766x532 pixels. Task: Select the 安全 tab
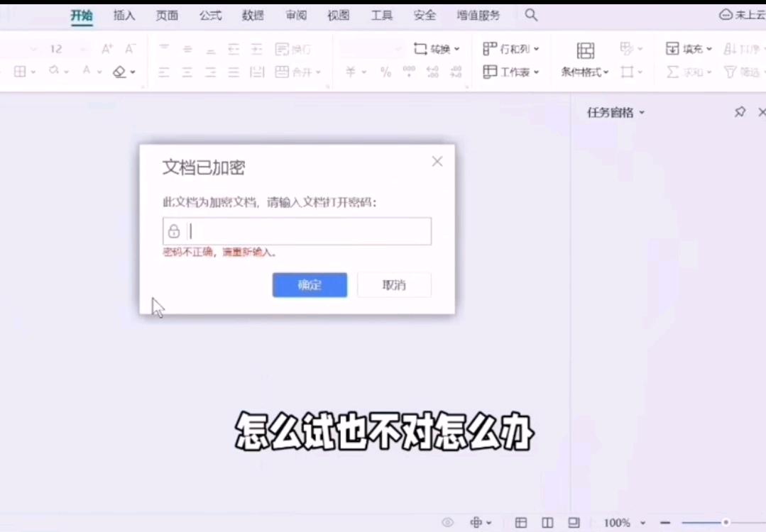coord(425,16)
